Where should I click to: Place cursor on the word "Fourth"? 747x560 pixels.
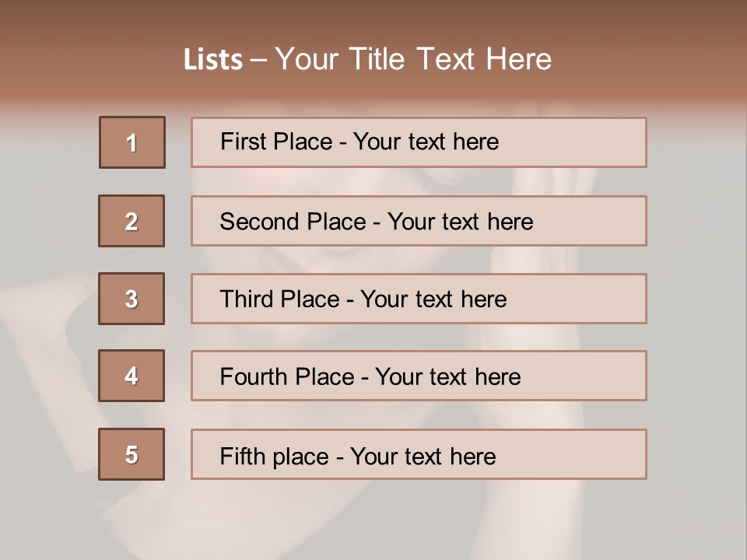coord(254,377)
